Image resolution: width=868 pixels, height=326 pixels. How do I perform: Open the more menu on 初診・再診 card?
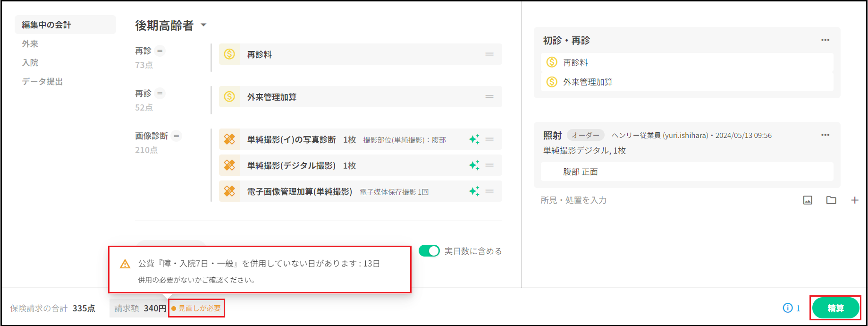[825, 40]
